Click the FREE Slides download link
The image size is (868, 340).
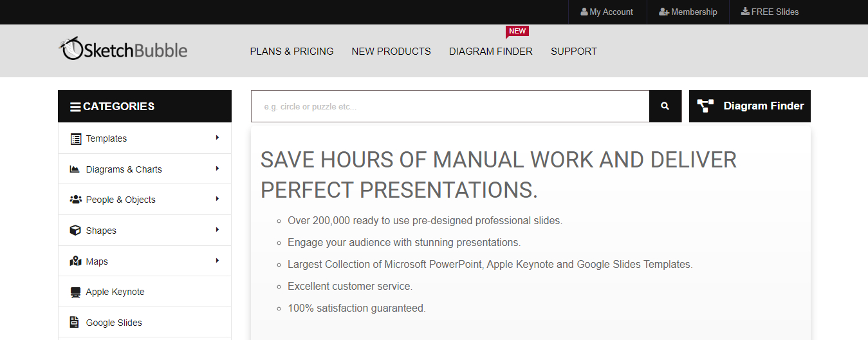pyautogui.click(x=770, y=12)
